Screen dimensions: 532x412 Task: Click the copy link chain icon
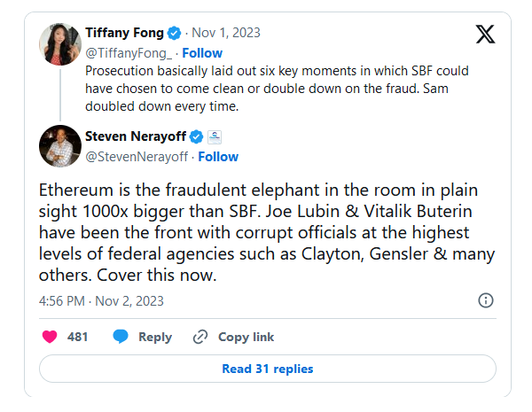coord(200,337)
